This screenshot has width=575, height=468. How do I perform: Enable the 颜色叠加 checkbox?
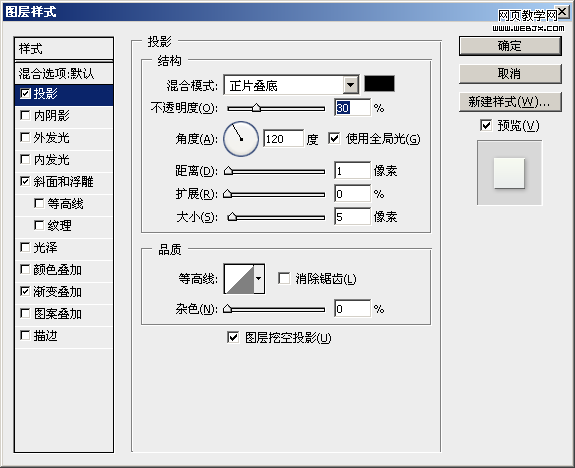[25, 270]
